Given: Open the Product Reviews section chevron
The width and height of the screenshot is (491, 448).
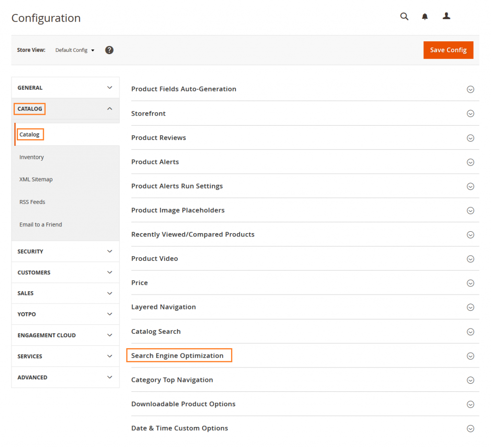Looking at the screenshot, I should [470, 138].
